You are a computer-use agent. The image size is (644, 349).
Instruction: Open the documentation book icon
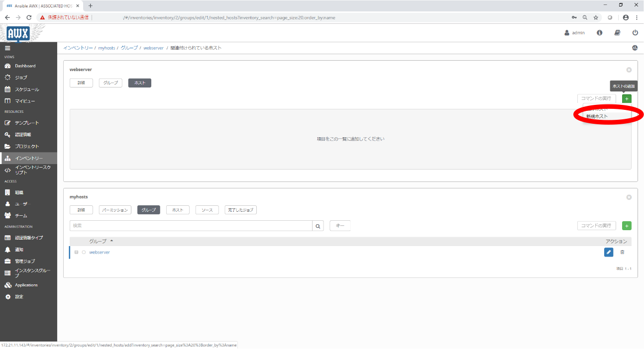coord(617,33)
